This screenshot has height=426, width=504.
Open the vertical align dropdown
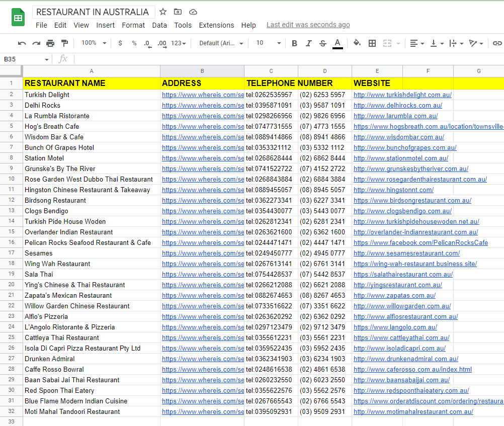(x=437, y=43)
